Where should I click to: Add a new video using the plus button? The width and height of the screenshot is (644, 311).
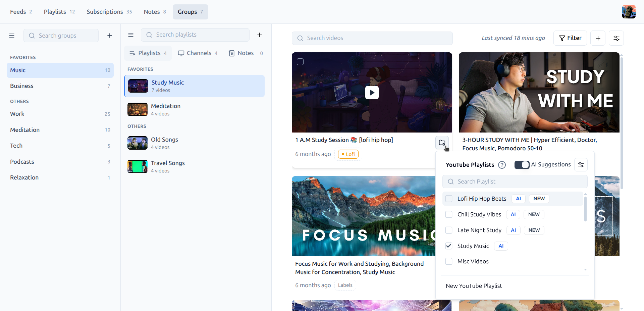coord(598,38)
